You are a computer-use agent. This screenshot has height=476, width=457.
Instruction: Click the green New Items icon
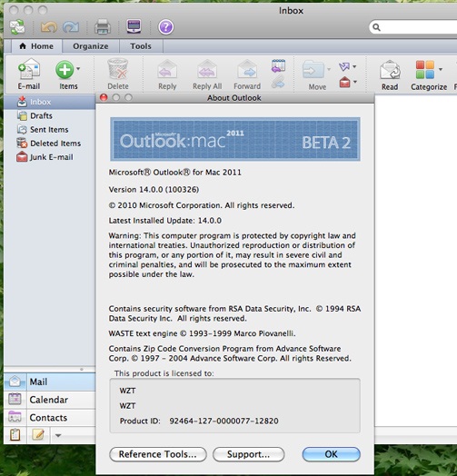(x=65, y=70)
